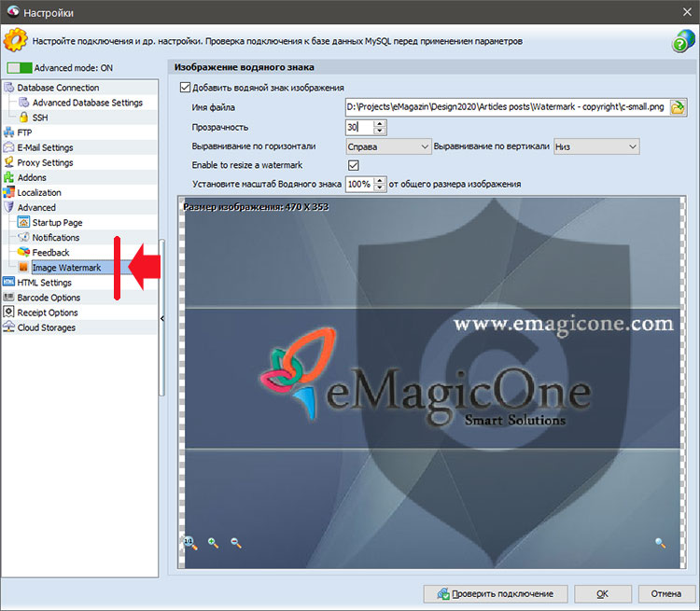The width and height of the screenshot is (700, 611).
Task: Open Advanced Database Settings section
Action: tap(88, 103)
